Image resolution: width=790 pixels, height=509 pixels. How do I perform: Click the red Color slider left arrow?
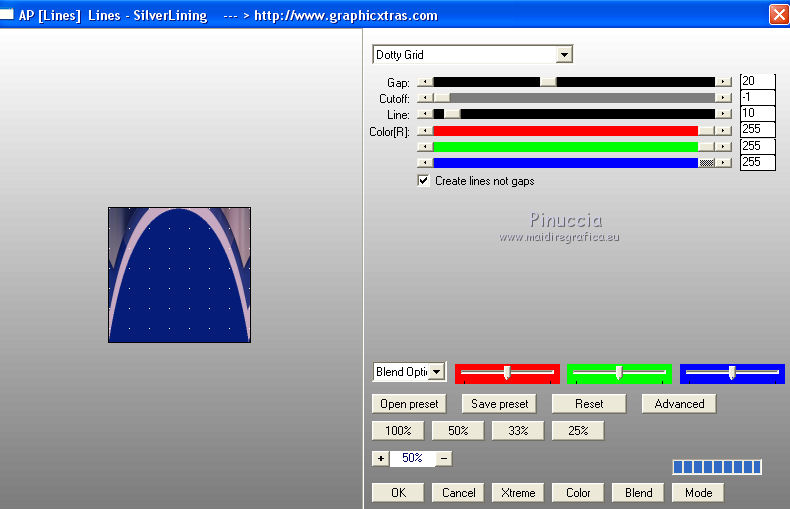click(x=425, y=131)
